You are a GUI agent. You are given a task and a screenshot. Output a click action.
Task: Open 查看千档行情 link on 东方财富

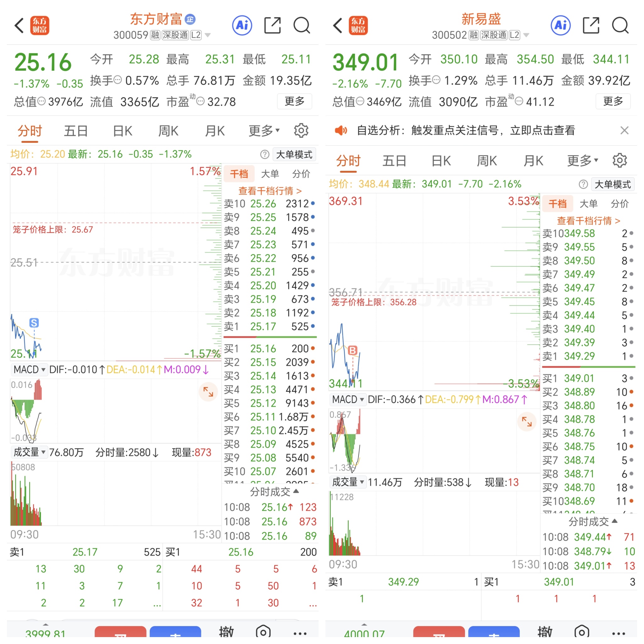(x=270, y=191)
